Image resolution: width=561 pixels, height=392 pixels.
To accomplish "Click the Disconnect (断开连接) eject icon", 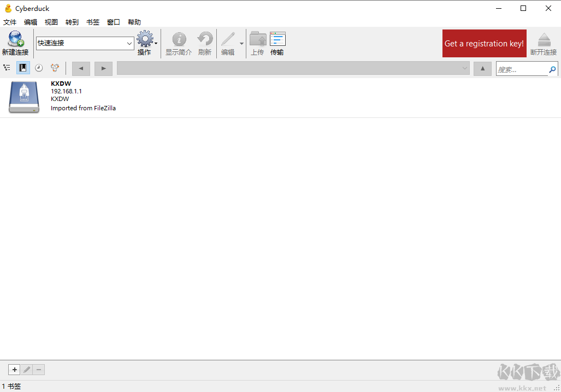I will (544, 39).
